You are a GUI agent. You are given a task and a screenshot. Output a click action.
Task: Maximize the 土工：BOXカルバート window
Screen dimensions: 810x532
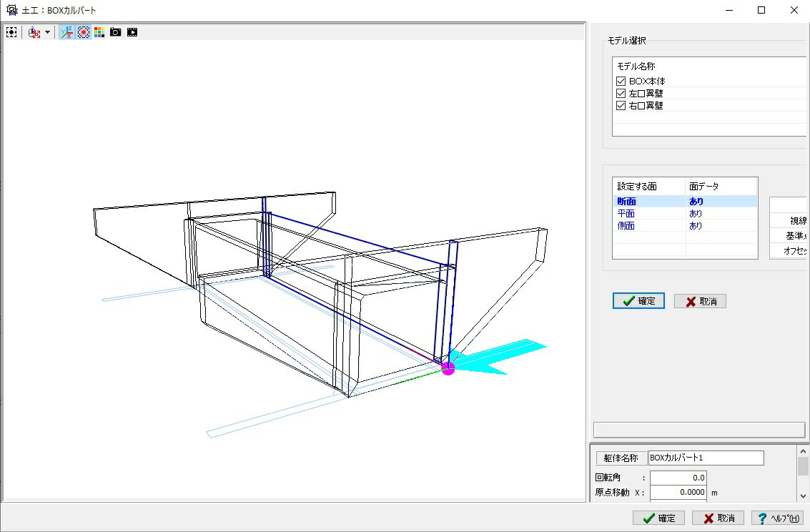pos(761,10)
